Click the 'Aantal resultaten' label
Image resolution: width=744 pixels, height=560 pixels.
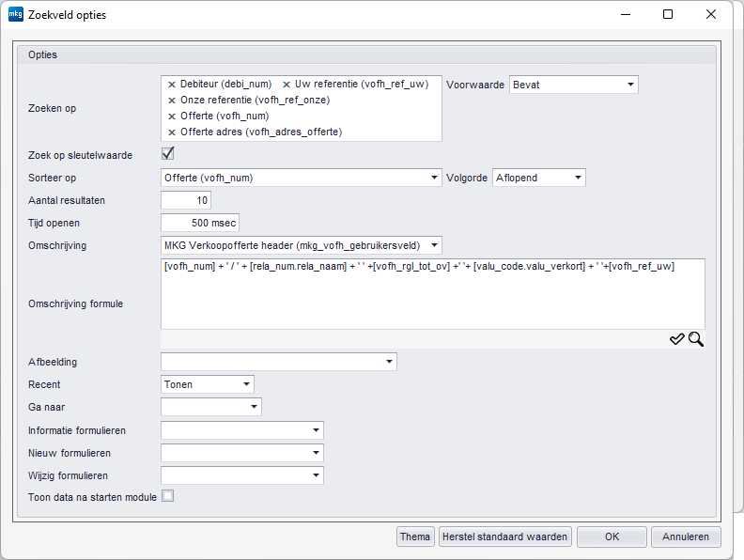[x=67, y=200]
